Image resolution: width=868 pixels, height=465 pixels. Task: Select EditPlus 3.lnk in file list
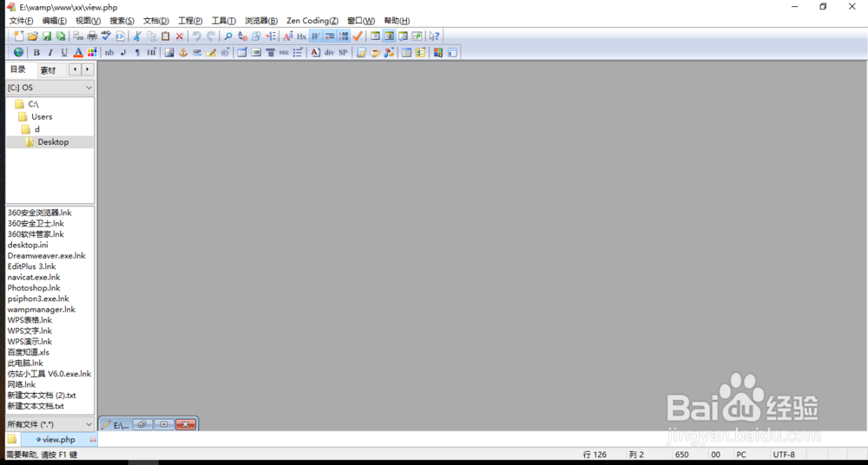coord(31,266)
